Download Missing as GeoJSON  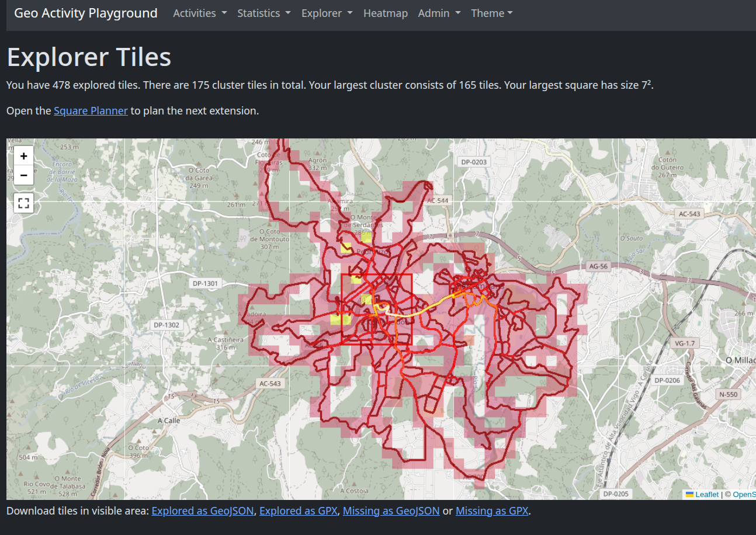pyautogui.click(x=391, y=511)
